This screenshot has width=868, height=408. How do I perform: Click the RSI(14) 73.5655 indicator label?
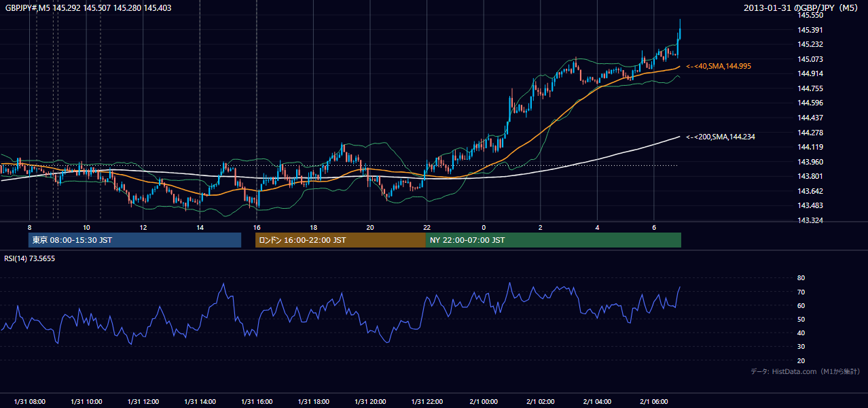click(x=30, y=258)
